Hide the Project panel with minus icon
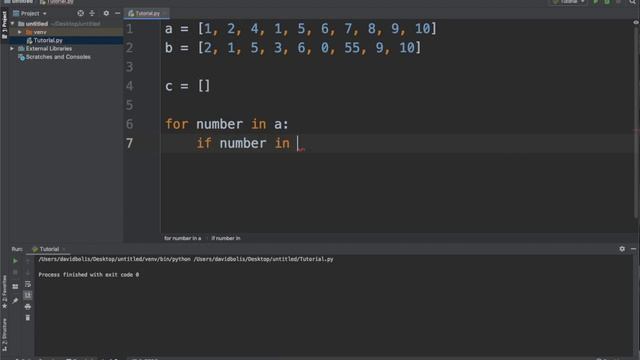The height and width of the screenshot is (360, 640). click(x=118, y=13)
